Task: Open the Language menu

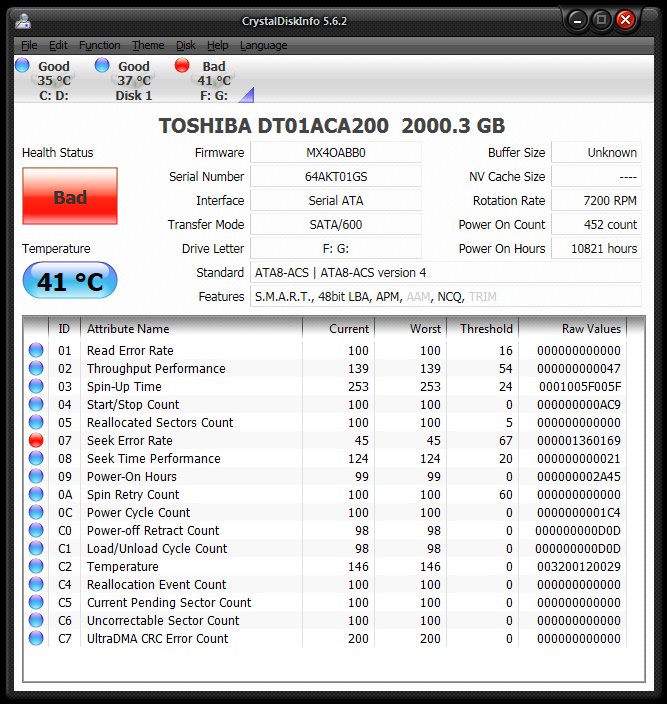Action: tap(263, 45)
